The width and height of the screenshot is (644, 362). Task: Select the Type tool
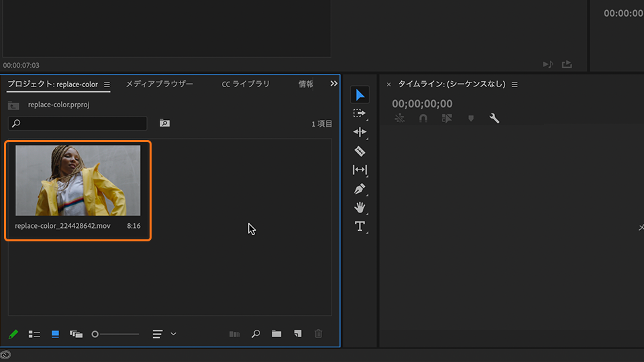pos(360,226)
